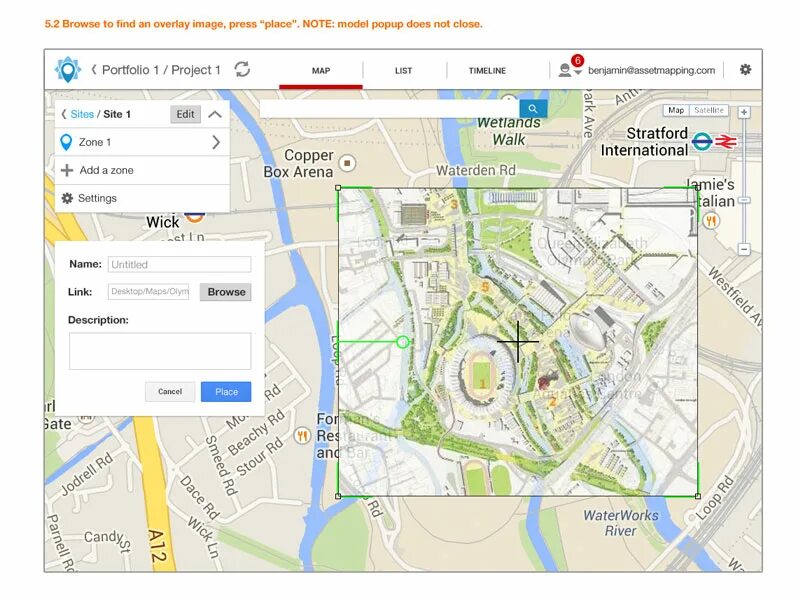Select the Zone 1 row
Image resolution: width=800 pixels, height=600 pixels.
pyautogui.click(x=142, y=142)
